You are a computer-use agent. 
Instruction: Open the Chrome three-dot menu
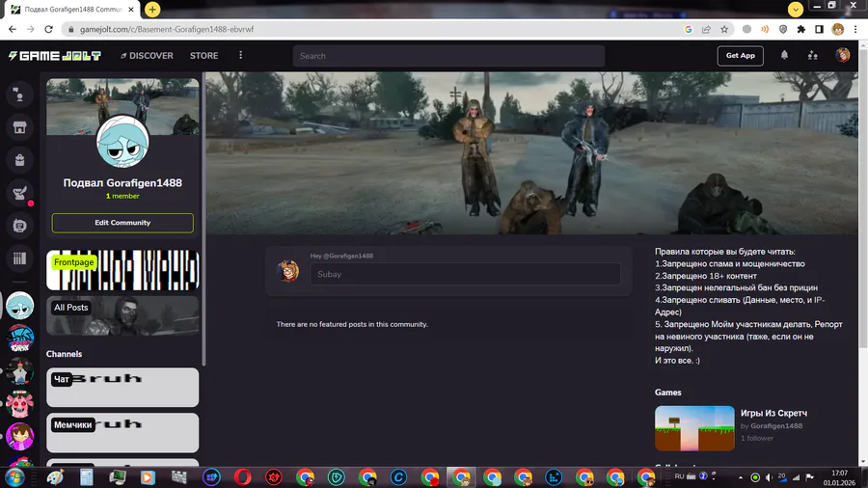click(855, 29)
